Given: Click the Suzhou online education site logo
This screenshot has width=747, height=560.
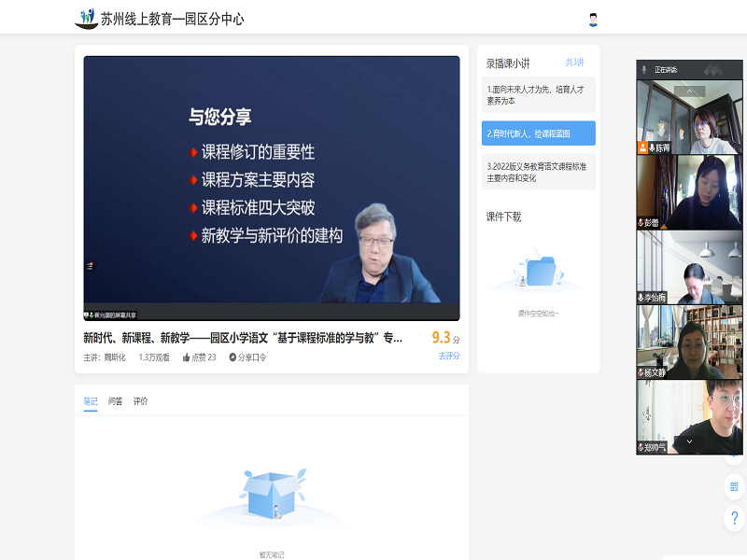Looking at the screenshot, I should coord(87,19).
